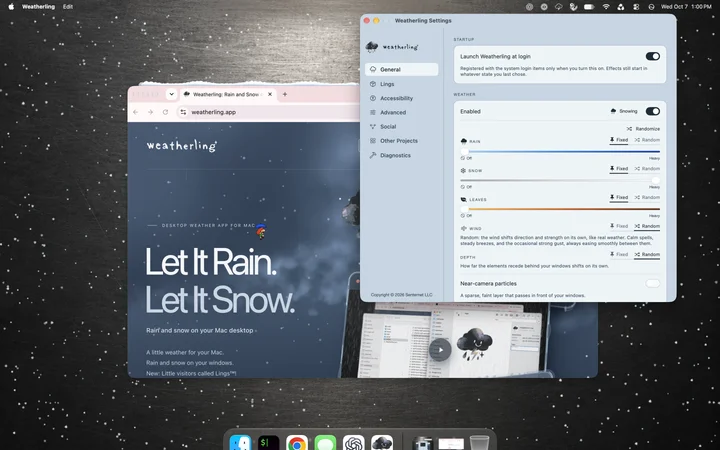The width and height of the screenshot is (720, 450).
Task: Click the snowflake icon beside SNOW
Action: [463, 170]
